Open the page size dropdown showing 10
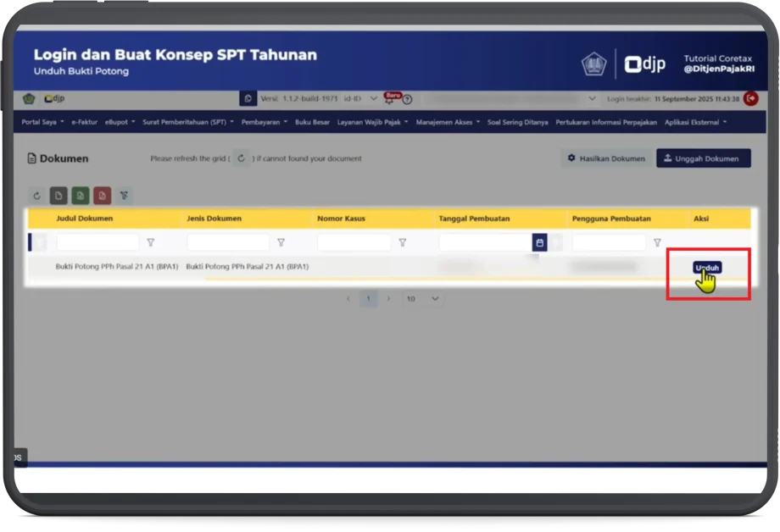780x532 pixels. [422, 299]
